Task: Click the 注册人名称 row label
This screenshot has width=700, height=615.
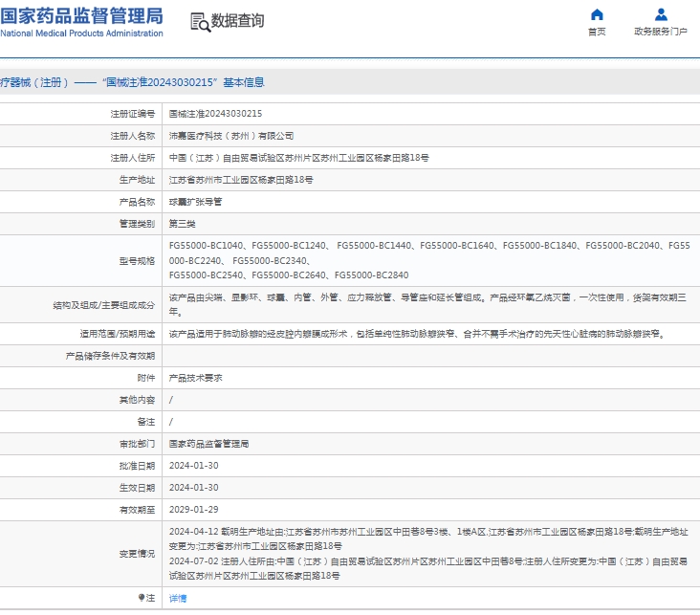Action: click(133, 136)
